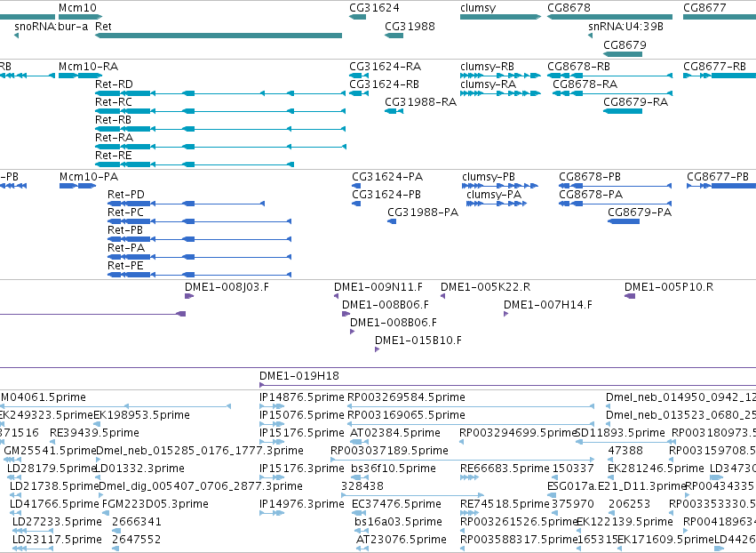
Task: Select the CG31988-PA protein label
Action: (423, 212)
